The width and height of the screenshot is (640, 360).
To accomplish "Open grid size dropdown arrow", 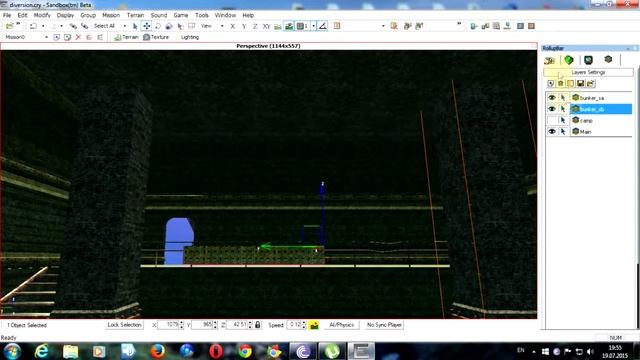I will point(313,26).
